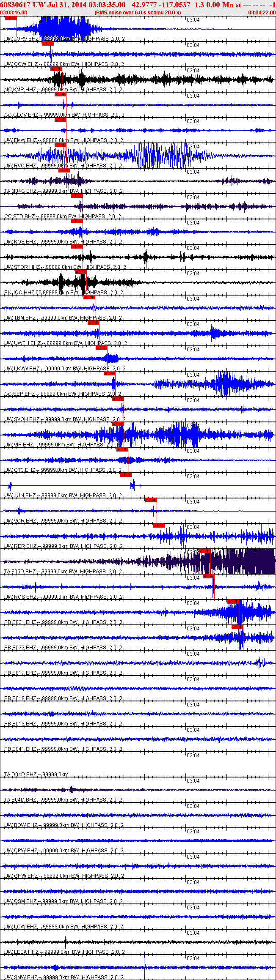Click the red pick flag on UW.TBM trace
276x980 pixels.
coord(89,297)
